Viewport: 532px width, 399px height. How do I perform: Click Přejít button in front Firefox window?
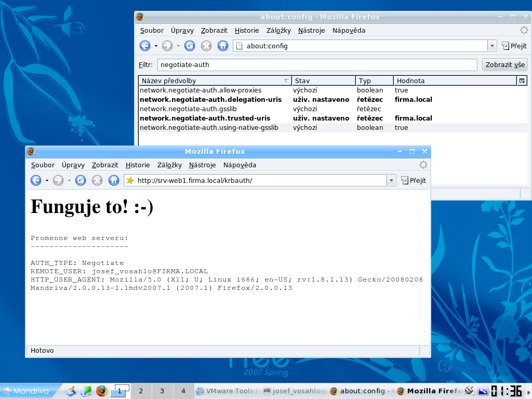pyautogui.click(x=413, y=180)
